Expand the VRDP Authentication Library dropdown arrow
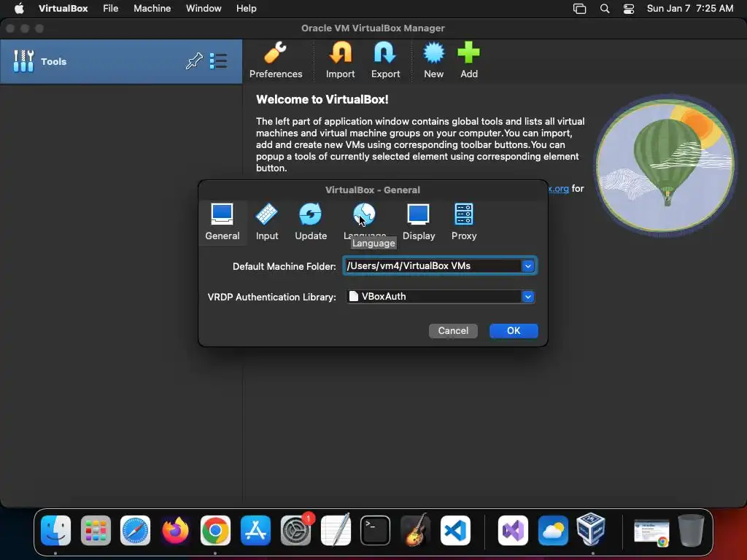 pyautogui.click(x=528, y=297)
